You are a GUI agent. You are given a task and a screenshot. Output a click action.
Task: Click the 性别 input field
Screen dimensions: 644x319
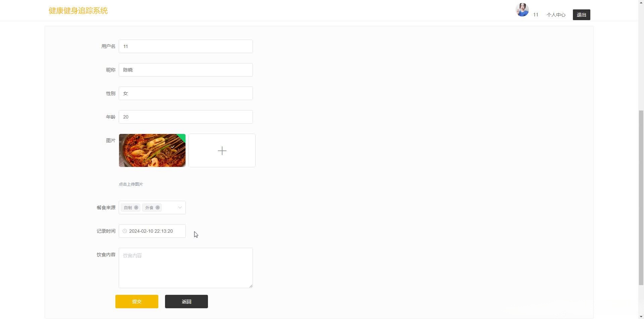click(185, 93)
